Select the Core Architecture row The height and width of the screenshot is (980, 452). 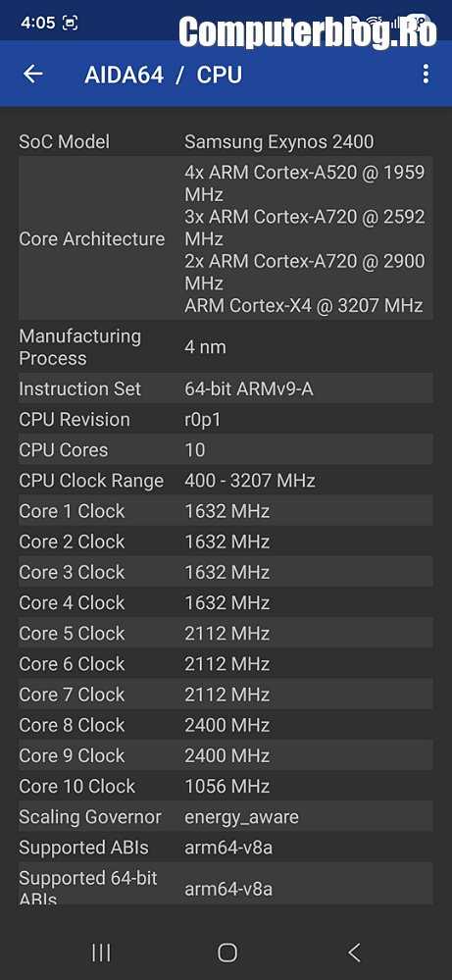click(226, 238)
